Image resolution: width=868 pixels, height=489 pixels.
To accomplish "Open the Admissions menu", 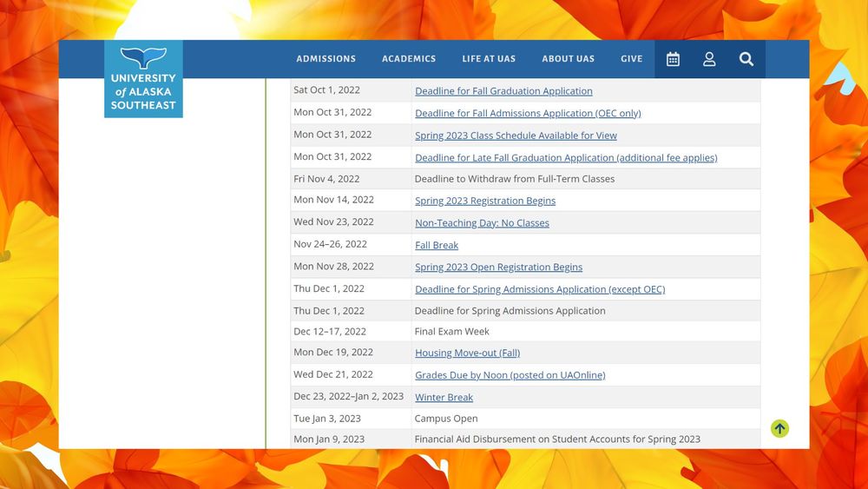I will click(325, 59).
